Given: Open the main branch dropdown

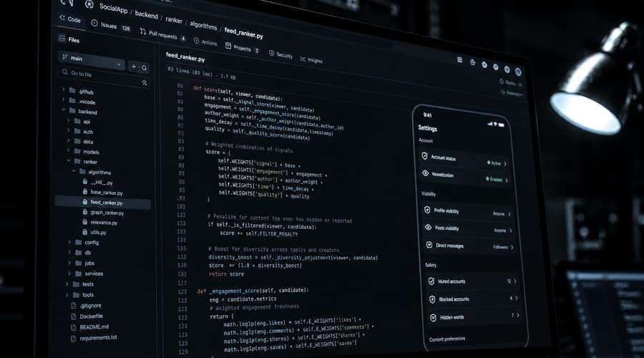Looking at the screenshot, I should coord(92,60).
